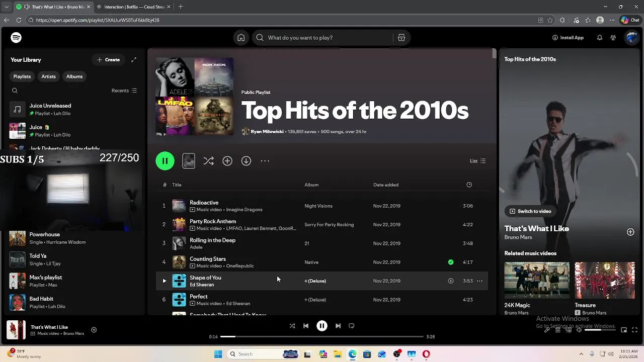Viewport: 644px width, 362px height.
Task: Add Shape of You to Liked Songs
Action: tap(451, 281)
